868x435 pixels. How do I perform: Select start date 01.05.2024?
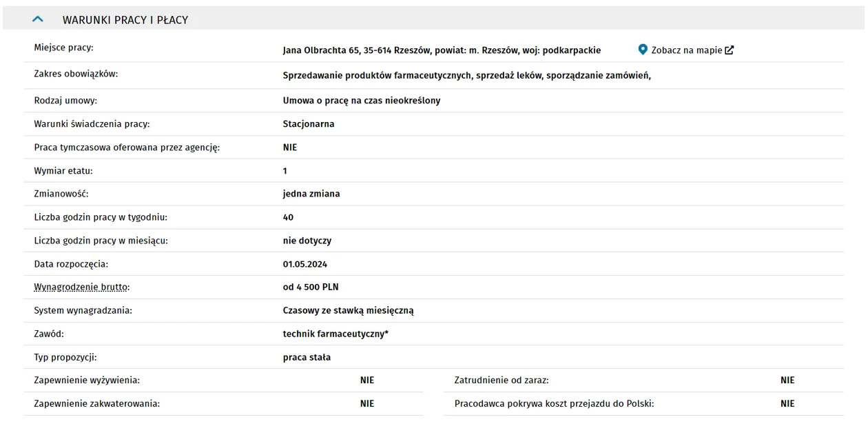click(305, 264)
